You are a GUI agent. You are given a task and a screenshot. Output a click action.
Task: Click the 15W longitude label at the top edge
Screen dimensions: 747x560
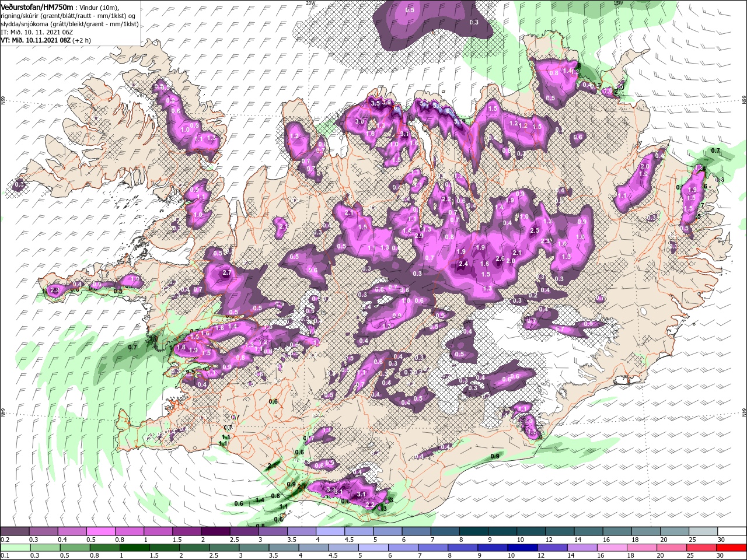[618, 2]
